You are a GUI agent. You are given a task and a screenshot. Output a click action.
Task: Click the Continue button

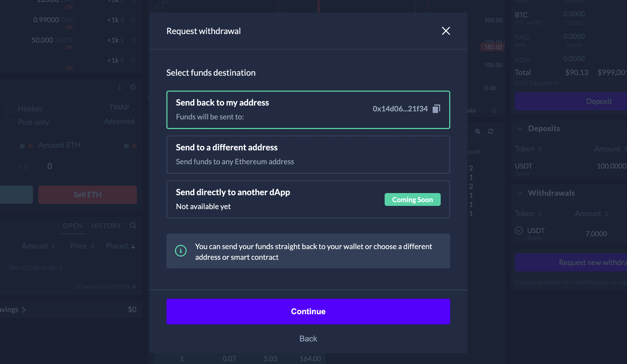coord(308,311)
